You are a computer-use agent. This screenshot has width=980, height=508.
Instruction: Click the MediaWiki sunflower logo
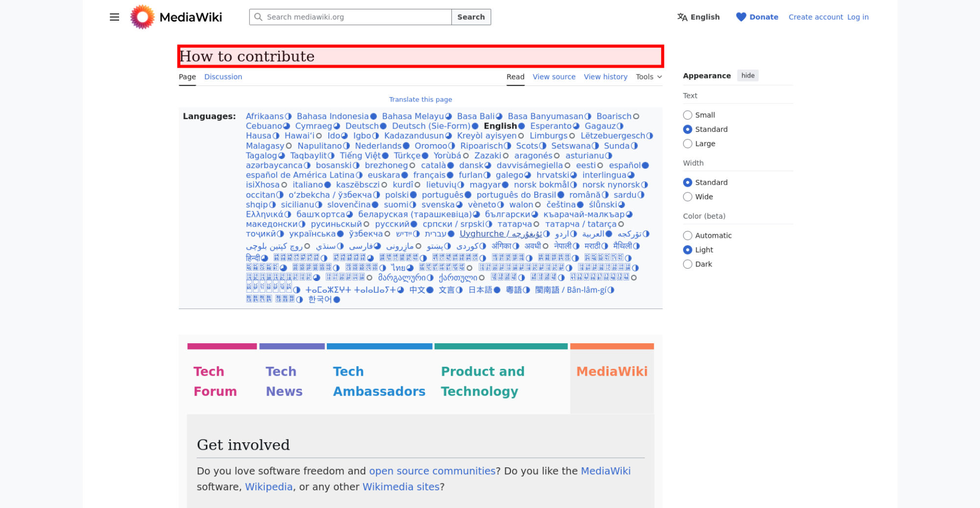142,17
